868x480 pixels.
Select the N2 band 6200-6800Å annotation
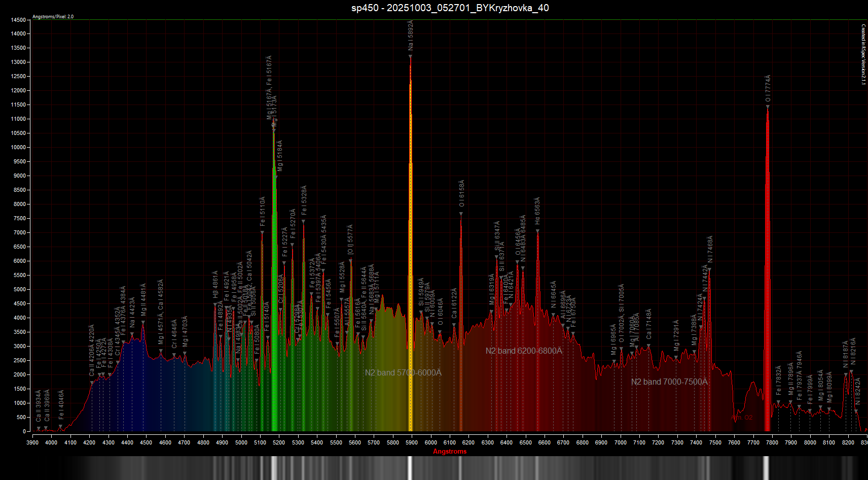[524, 351]
